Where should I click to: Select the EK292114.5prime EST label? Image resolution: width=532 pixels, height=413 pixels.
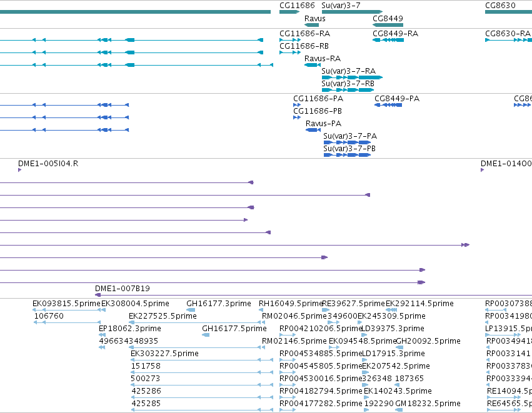(419, 304)
